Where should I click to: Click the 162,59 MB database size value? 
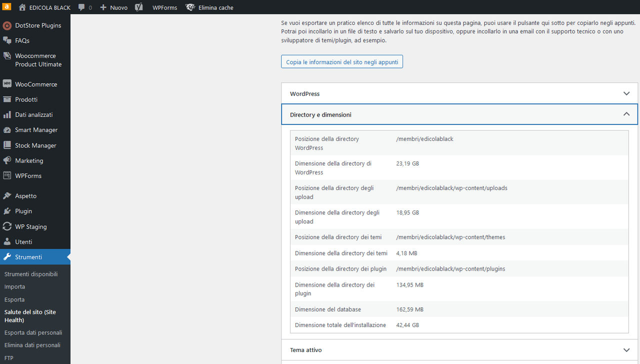[x=409, y=309]
